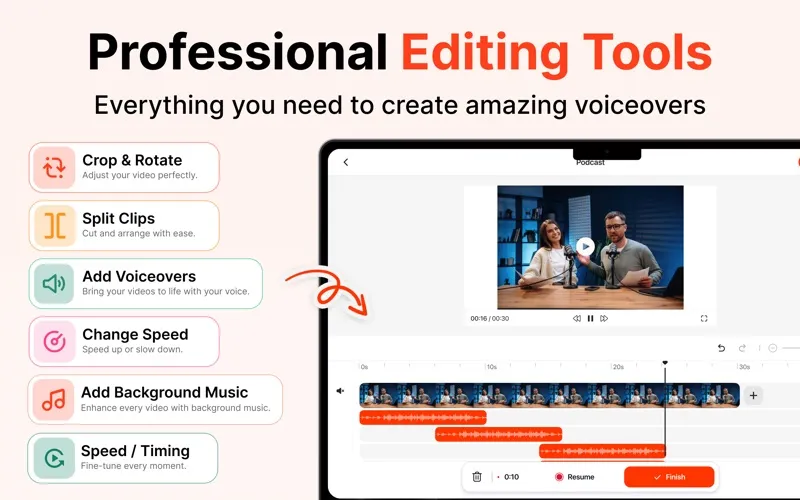Add a clip with the plus button
This screenshot has height=500, width=800.
[x=753, y=395]
